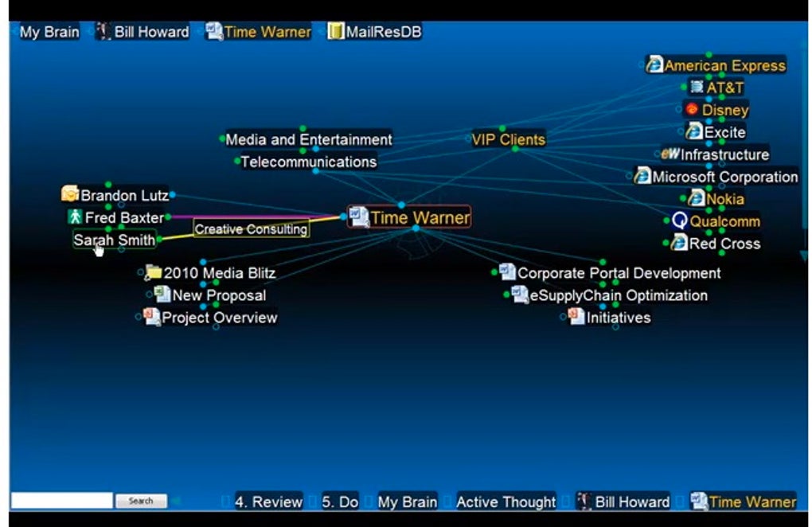Click the PowerPoint icon beside Project Overview
The width and height of the screenshot is (812, 527).
(152, 316)
